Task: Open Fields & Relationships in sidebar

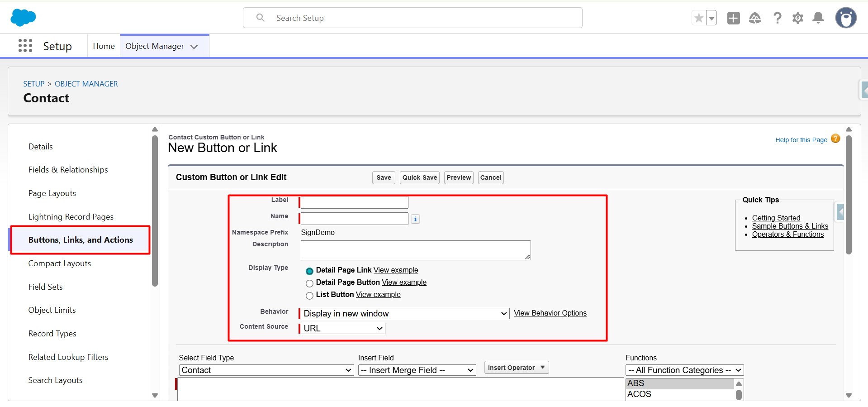Action: click(x=68, y=170)
